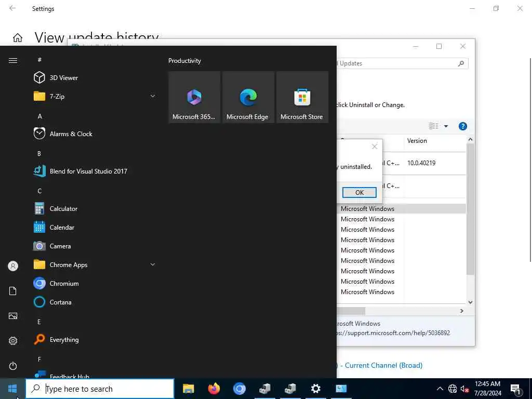Focus the taskbar search box
532x399 pixels.
(100, 389)
